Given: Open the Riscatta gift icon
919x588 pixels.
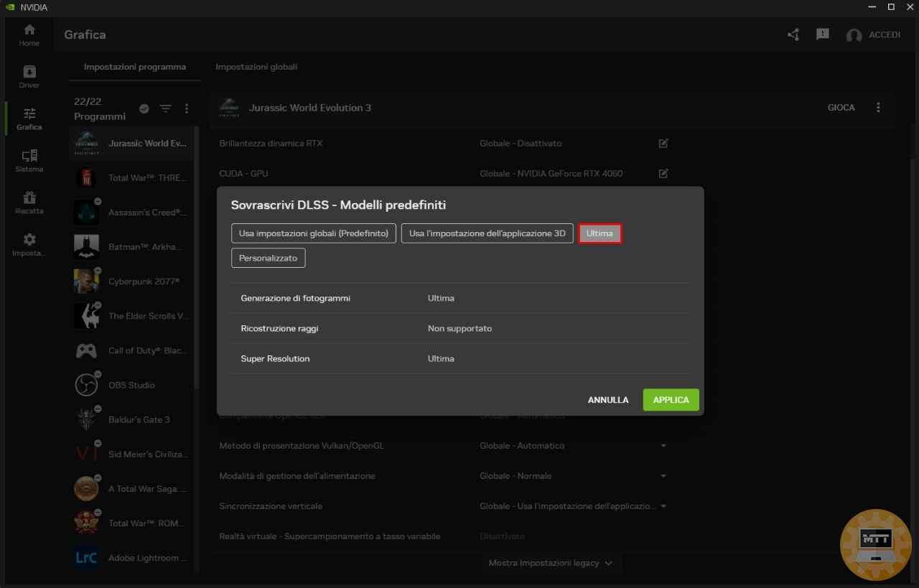Looking at the screenshot, I should (29, 202).
